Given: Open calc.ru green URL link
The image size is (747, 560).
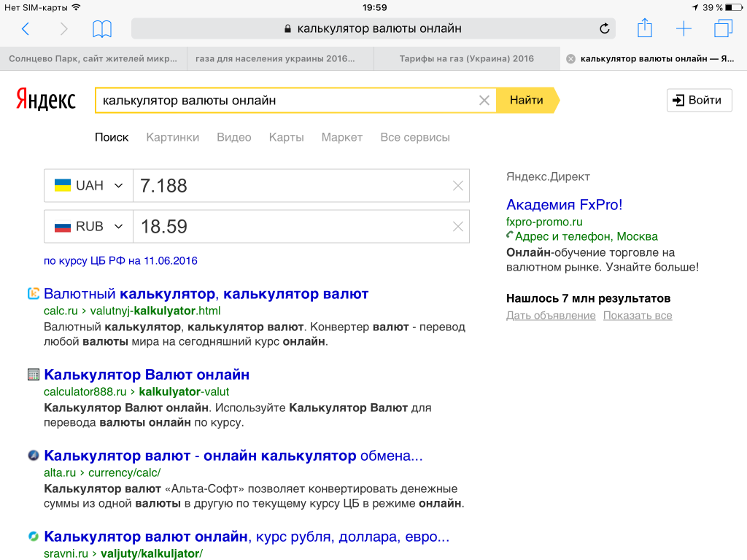Looking at the screenshot, I should (x=132, y=311).
